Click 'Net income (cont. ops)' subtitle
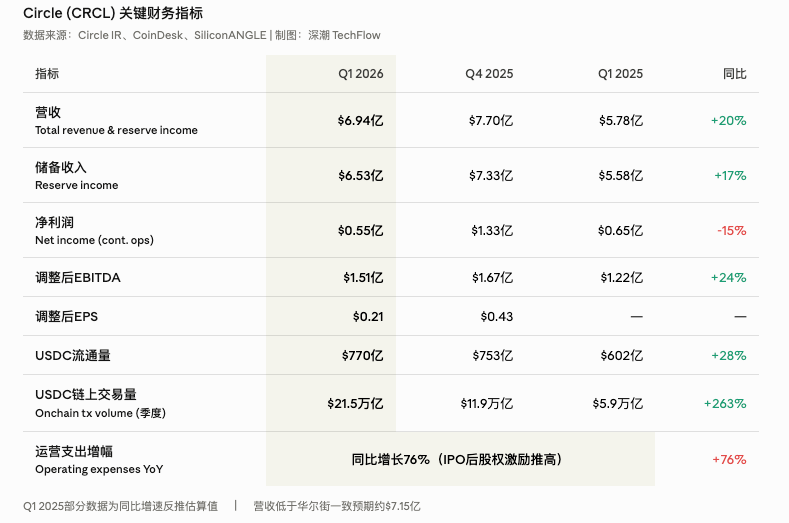The height and width of the screenshot is (523, 789). tap(94, 240)
